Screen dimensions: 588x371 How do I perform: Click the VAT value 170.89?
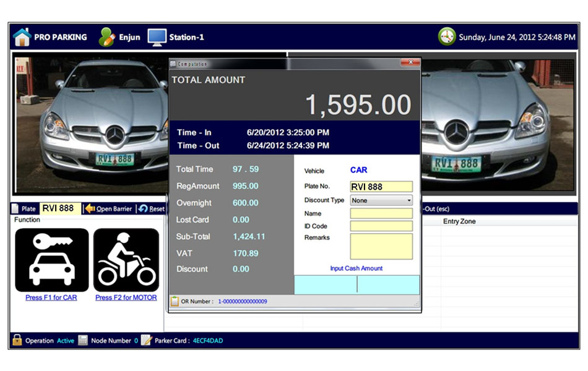246,254
